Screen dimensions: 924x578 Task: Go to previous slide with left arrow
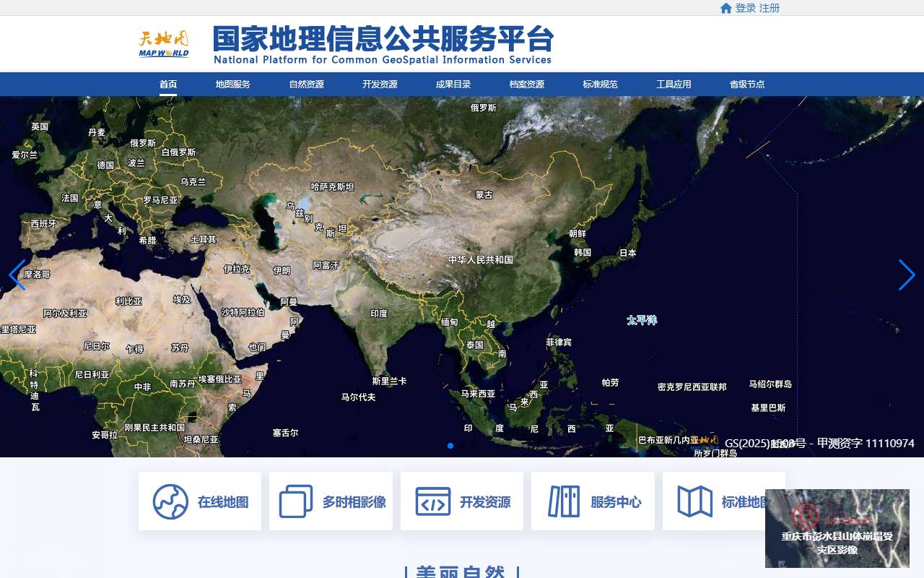(17, 275)
